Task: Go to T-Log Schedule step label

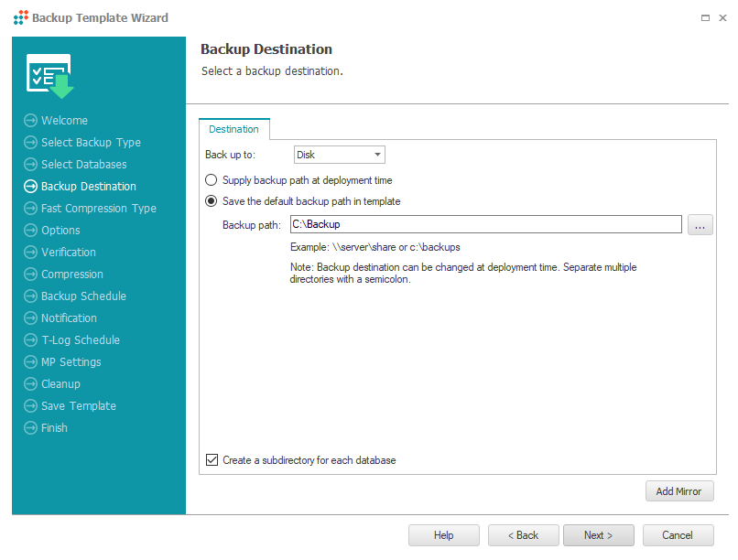Action: pyautogui.click(x=81, y=340)
